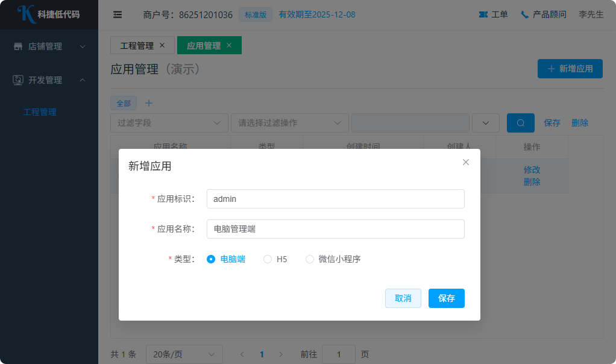Open the 过滤字段 dropdown
This screenshot has width=616, height=364.
[169, 123]
